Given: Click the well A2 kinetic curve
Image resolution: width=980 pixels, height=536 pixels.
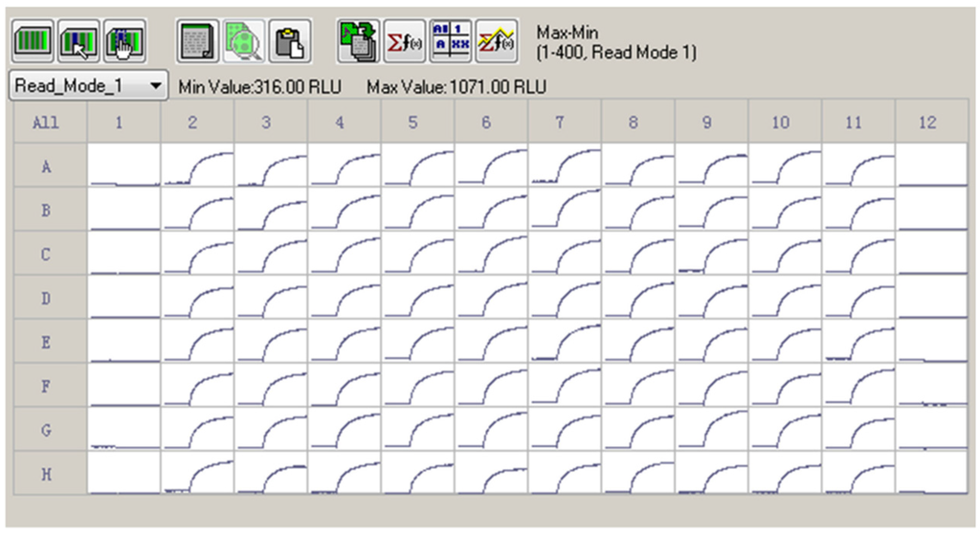Looking at the screenshot, I should point(198,166).
